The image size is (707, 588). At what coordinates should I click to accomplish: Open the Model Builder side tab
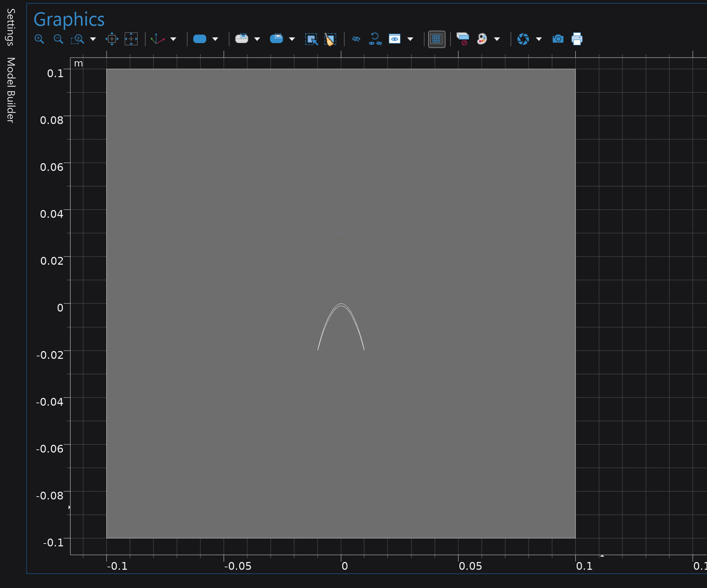[10, 90]
